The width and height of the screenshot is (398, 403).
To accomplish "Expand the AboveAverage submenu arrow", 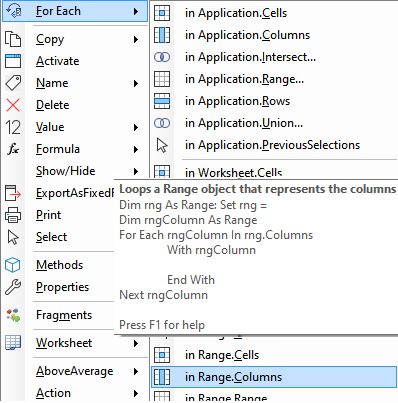I will coord(136,371).
